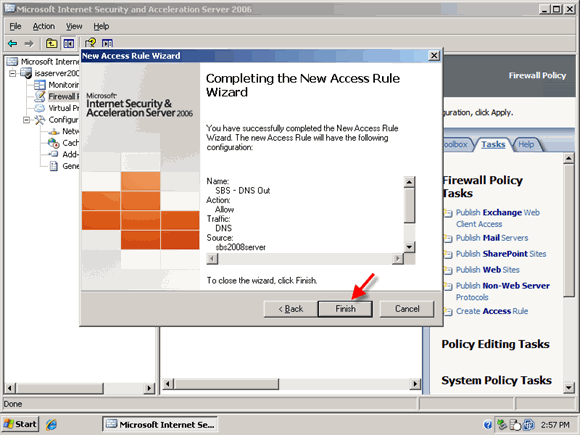Click task pane scroll down arrow
Screen dimensions: 580x435
point(569,388)
